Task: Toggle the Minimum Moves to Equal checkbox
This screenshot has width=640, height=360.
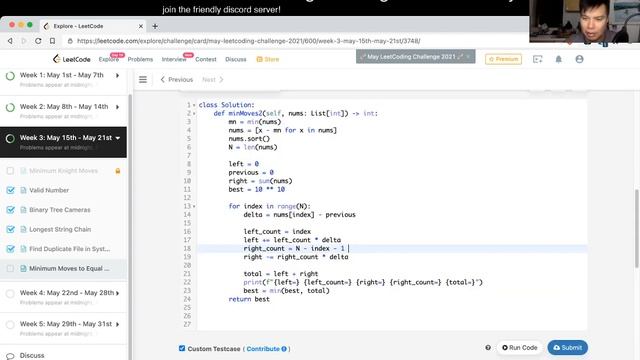Action: click(x=11, y=269)
